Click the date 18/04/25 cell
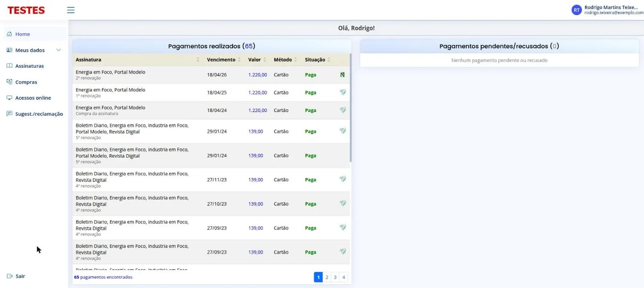This screenshot has width=644, height=288. click(217, 93)
